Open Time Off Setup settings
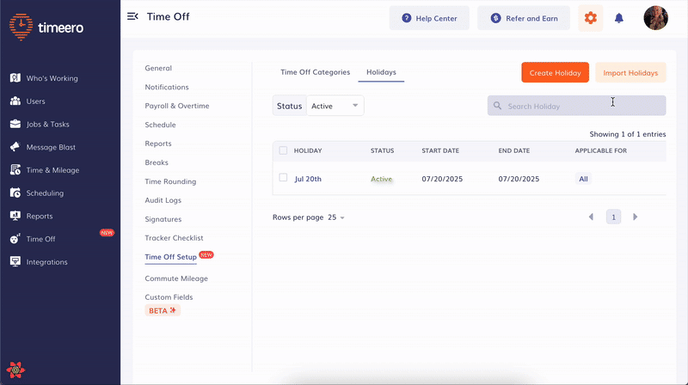Screen dimensions: 688x385 tap(171, 257)
